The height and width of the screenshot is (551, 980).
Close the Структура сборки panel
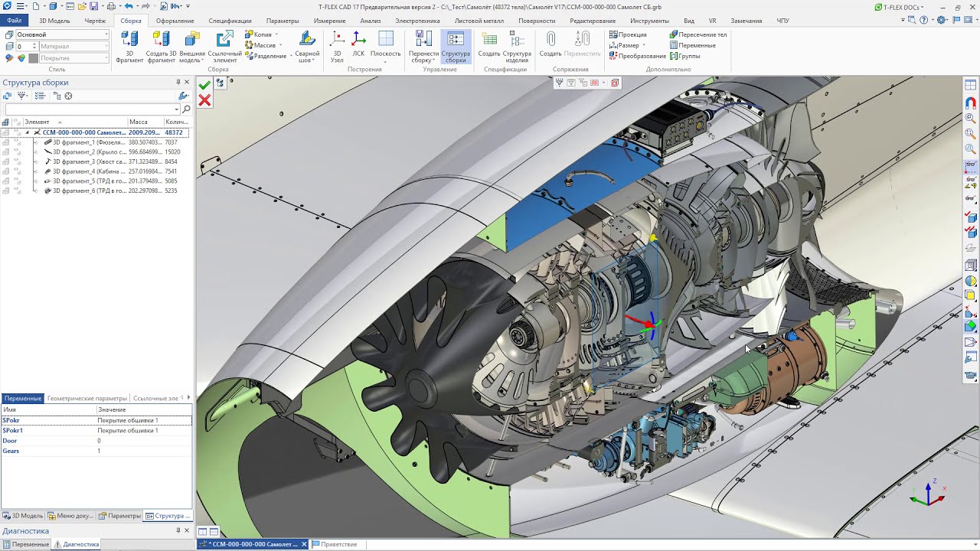tap(187, 82)
